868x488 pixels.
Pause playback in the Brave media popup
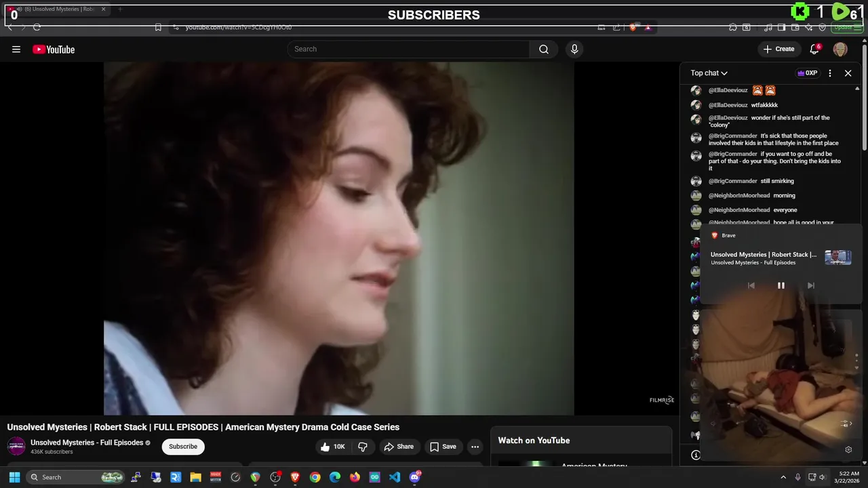pyautogui.click(x=781, y=285)
